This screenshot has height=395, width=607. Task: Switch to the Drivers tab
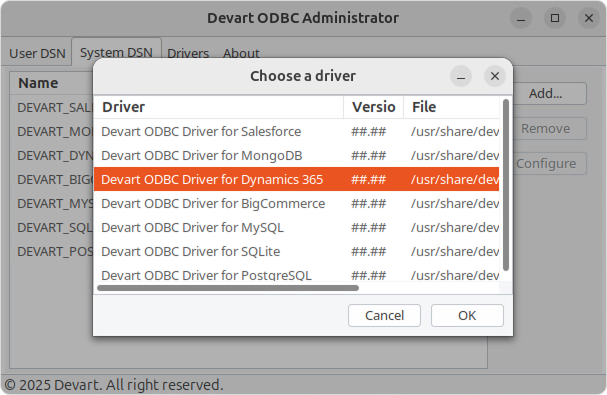(188, 53)
